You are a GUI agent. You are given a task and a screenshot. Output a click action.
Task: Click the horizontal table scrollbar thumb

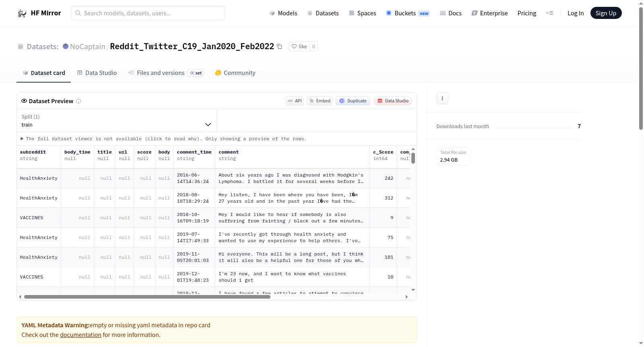147,297
